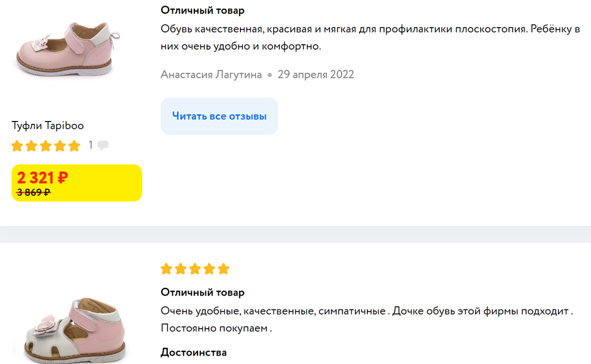The image size is (591, 364).
Task: Click reviewer name Анастасия Лагутина
Action: click(x=211, y=74)
